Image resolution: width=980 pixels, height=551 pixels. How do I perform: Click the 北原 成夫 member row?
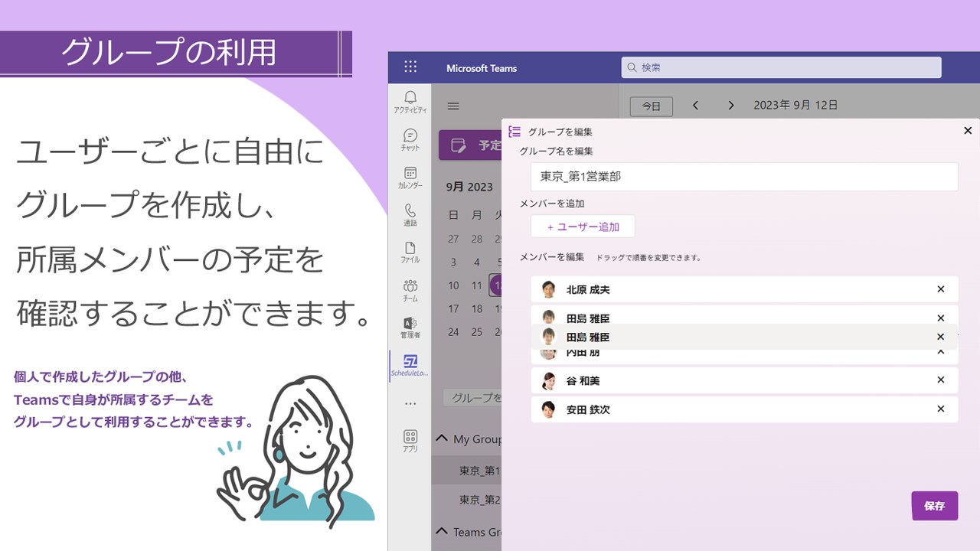click(x=744, y=289)
